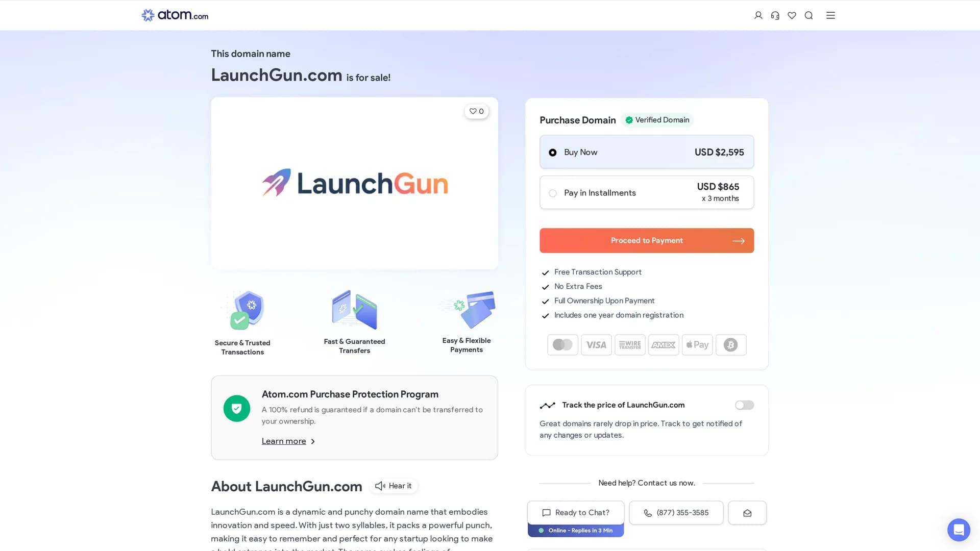Click the Wire Transfer payment icon
The image size is (980, 551).
click(630, 345)
